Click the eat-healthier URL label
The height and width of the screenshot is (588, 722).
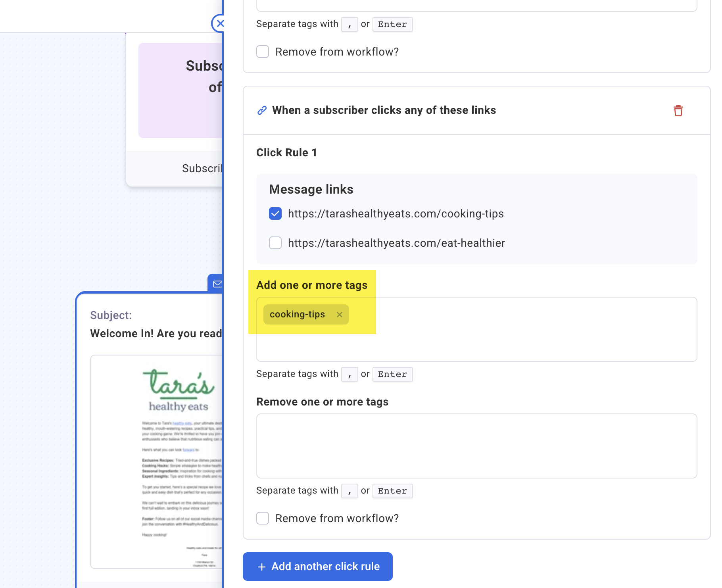pyautogui.click(x=396, y=243)
